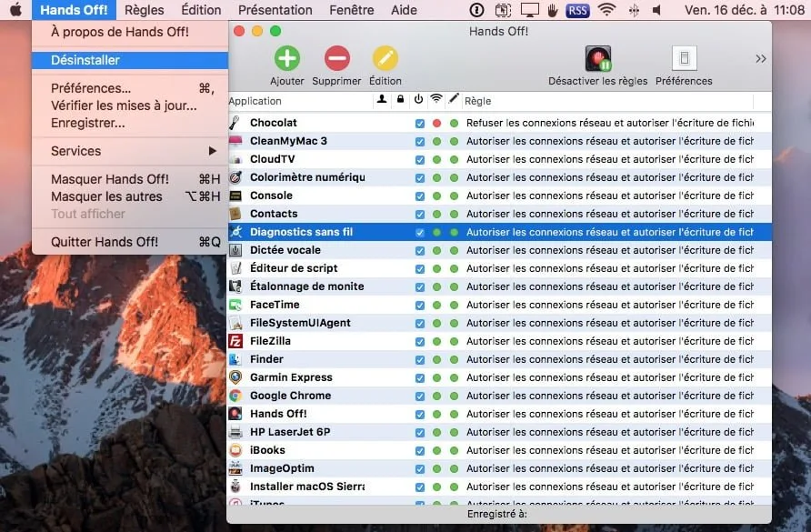Image resolution: width=811 pixels, height=532 pixels.
Task: Click the Garmin Express app icon
Action: [235, 377]
